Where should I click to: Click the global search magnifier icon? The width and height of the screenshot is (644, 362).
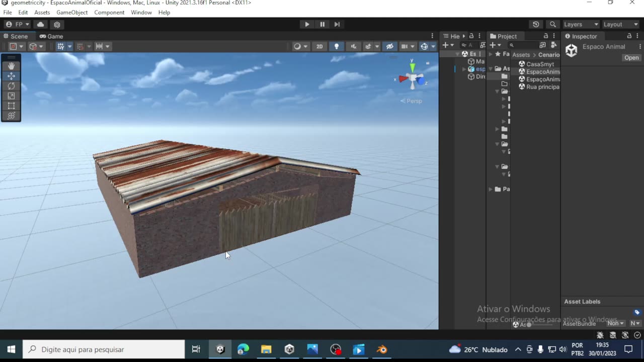click(x=553, y=24)
